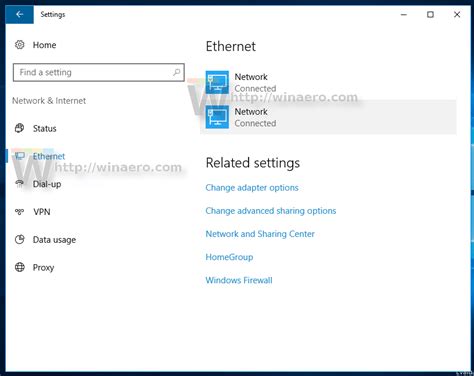
Task: Click the back arrow button in Settings
Action: (19, 14)
